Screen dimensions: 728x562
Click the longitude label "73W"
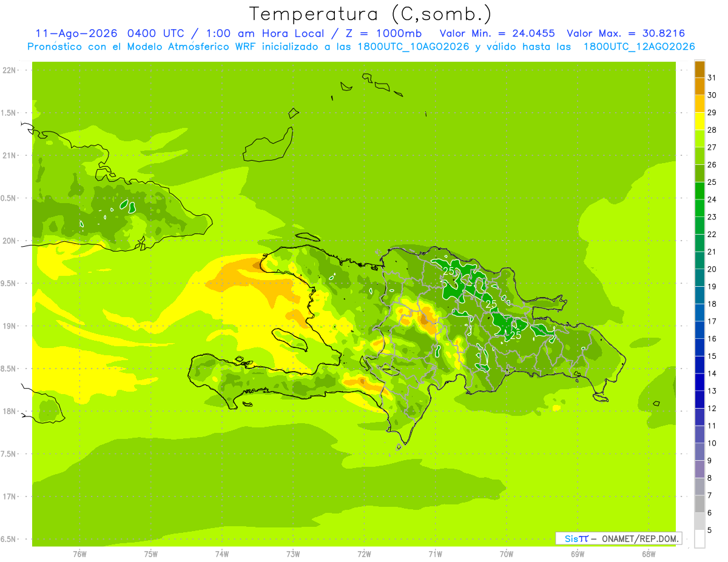(293, 554)
